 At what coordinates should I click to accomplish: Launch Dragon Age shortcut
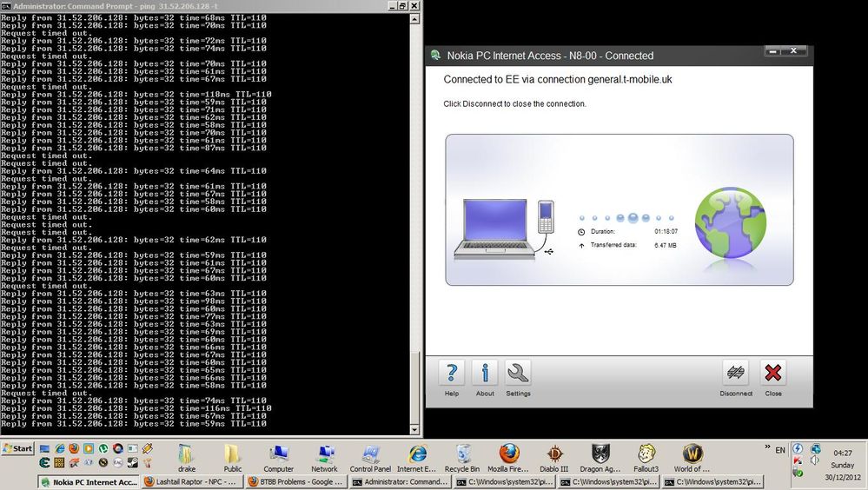[600, 459]
